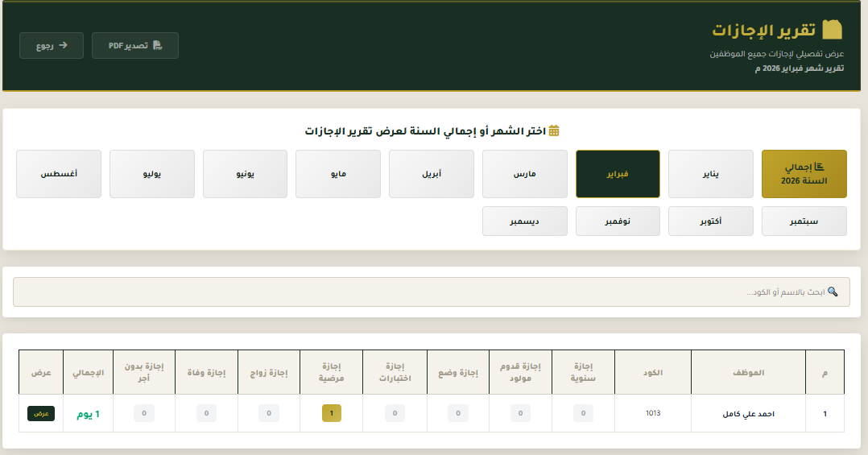Click the الإجمالي column header

pyautogui.click(x=88, y=373)
